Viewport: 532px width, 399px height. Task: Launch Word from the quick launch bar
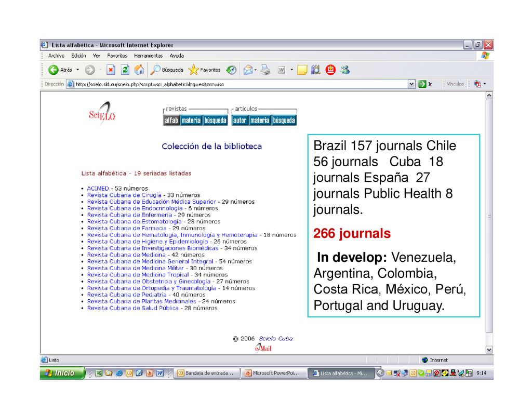[160, 373]
